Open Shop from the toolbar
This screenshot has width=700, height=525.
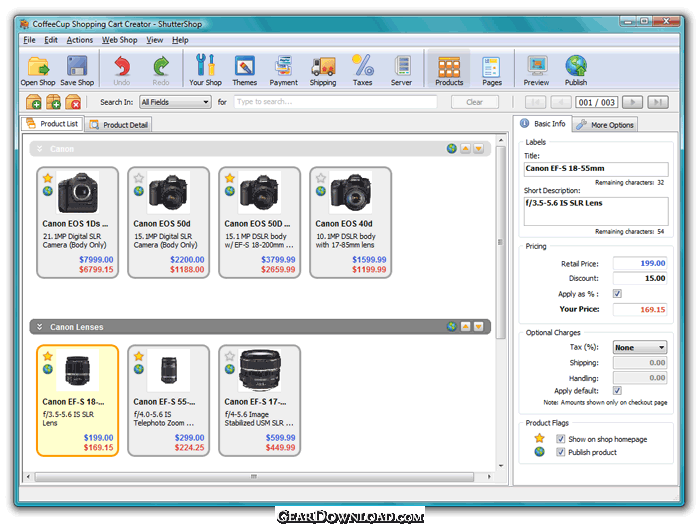pos(38,70)
